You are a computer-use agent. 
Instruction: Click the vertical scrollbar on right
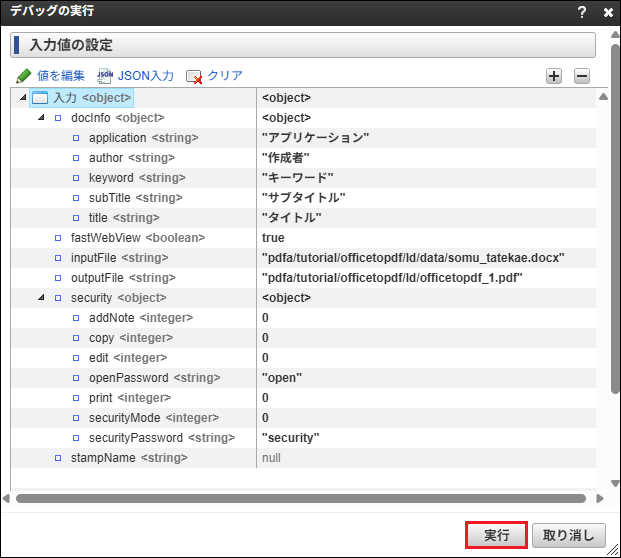(602, 280)
